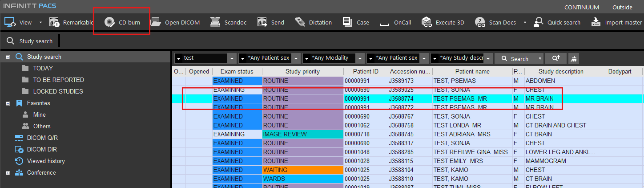
Task: Click the Accession number column header
Action: 410,71
